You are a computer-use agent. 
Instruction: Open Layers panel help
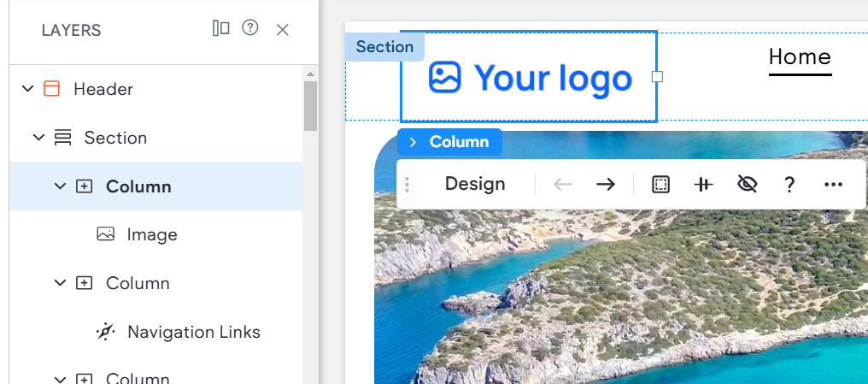pos(250,27)
